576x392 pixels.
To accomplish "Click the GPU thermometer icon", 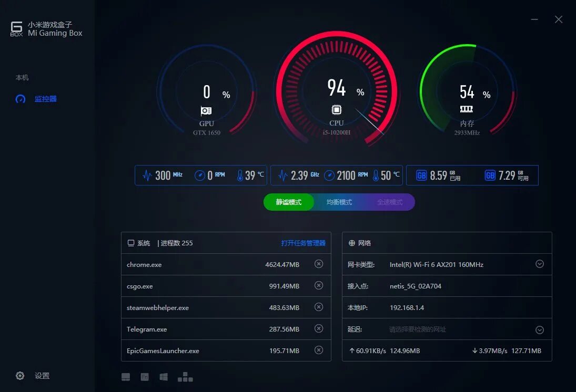I will coord(240,176).
